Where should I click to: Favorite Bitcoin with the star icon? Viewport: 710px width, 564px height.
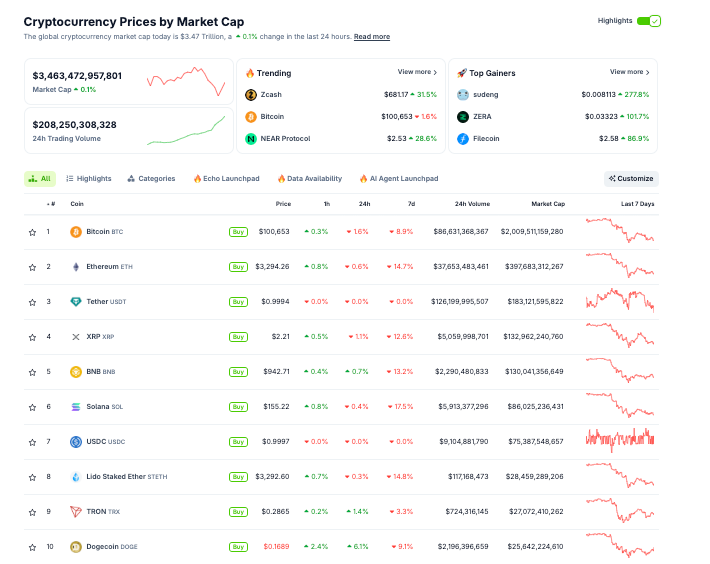pyautogui.click(x=32, y=232)
